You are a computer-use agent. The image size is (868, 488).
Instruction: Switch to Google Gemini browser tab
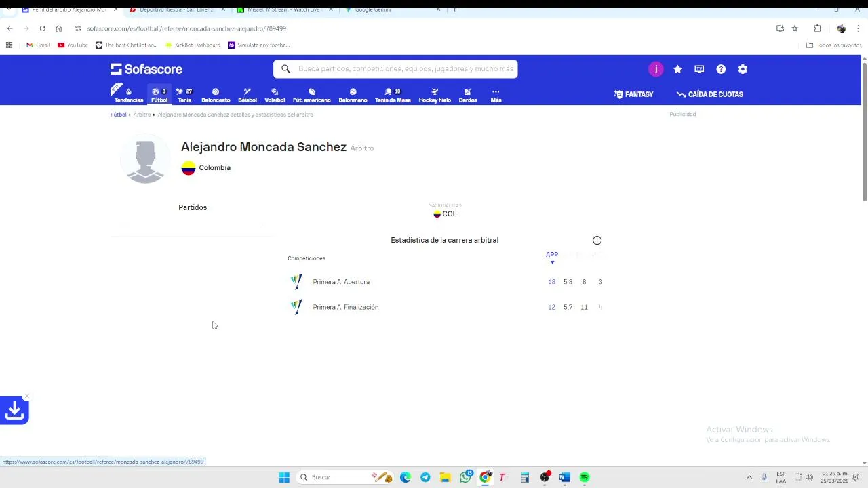[x=392, y=9]
